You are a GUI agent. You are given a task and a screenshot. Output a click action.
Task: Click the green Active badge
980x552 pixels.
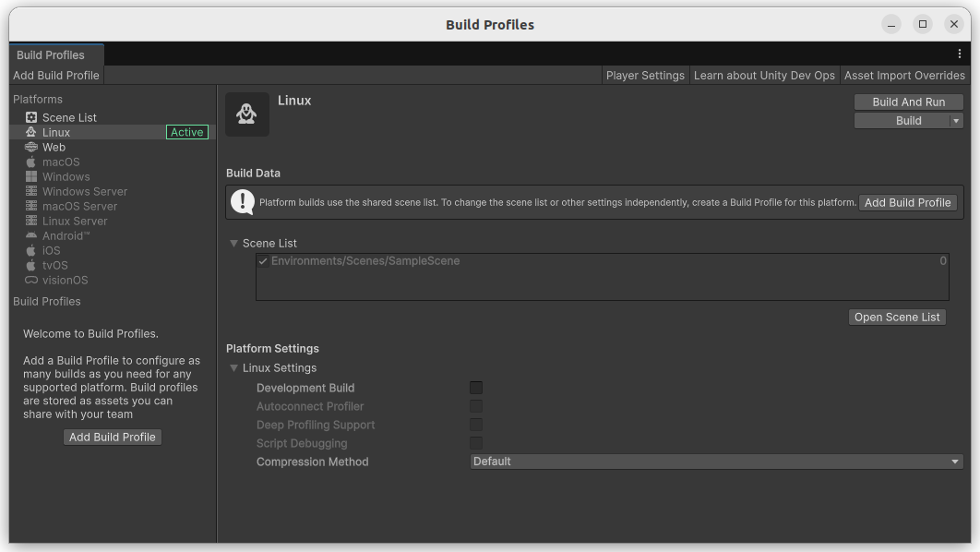click(x=187, y=132)
